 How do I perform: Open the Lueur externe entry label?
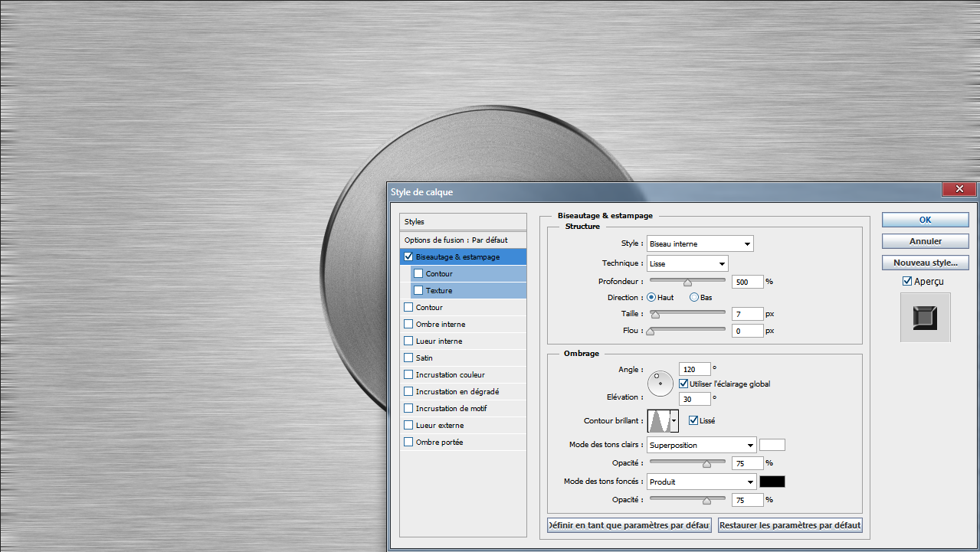tap(440, 426)
